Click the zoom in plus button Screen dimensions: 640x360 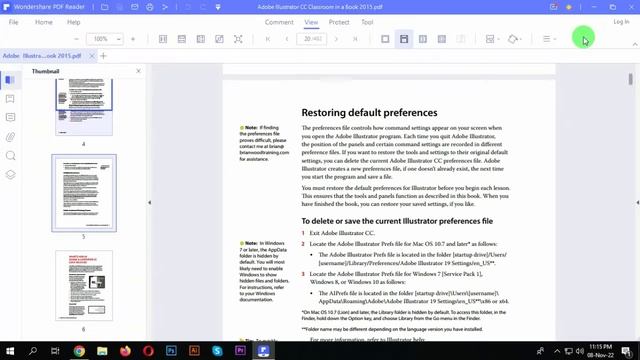pos(133,39)
